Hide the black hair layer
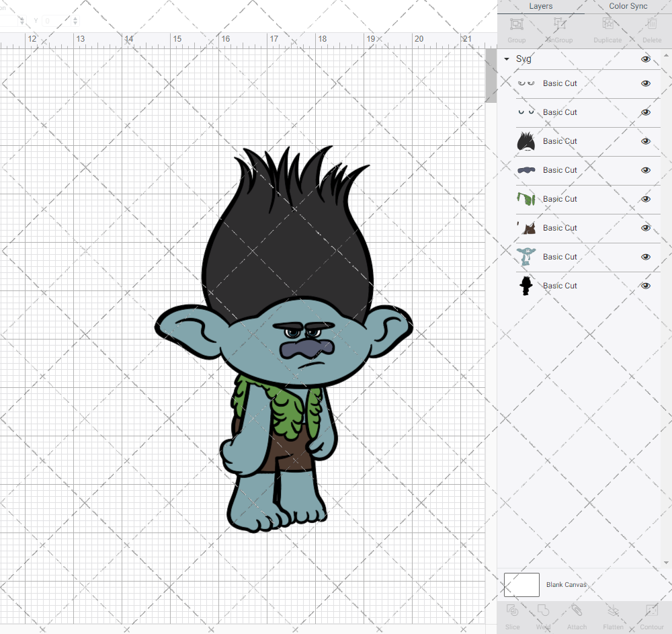This screenshot has width=672, height=634. click(x=645, y=141)
